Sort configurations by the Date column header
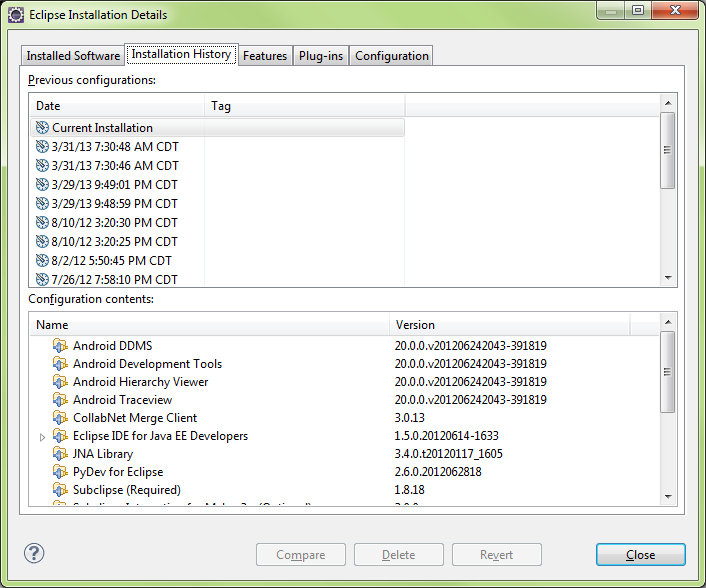This screenshot has width=706, height=588. click(116, 106)
